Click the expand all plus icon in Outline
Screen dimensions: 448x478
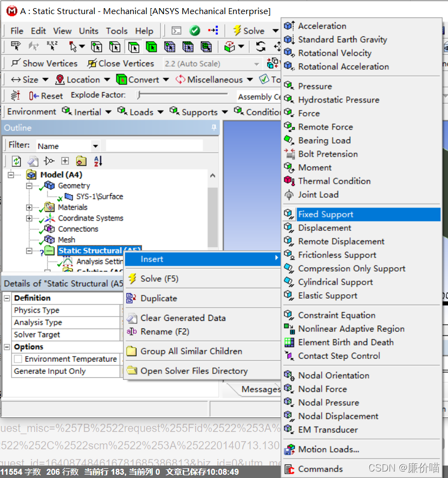[65, 161]
